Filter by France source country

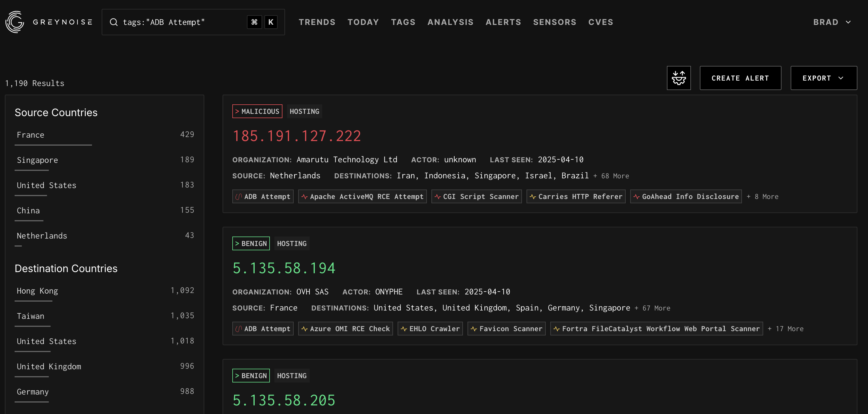31,135
